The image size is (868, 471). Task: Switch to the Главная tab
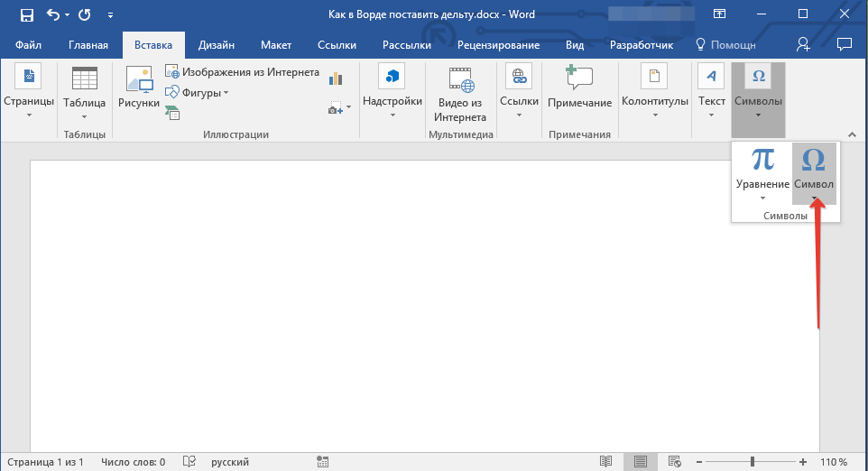point(88,45)
